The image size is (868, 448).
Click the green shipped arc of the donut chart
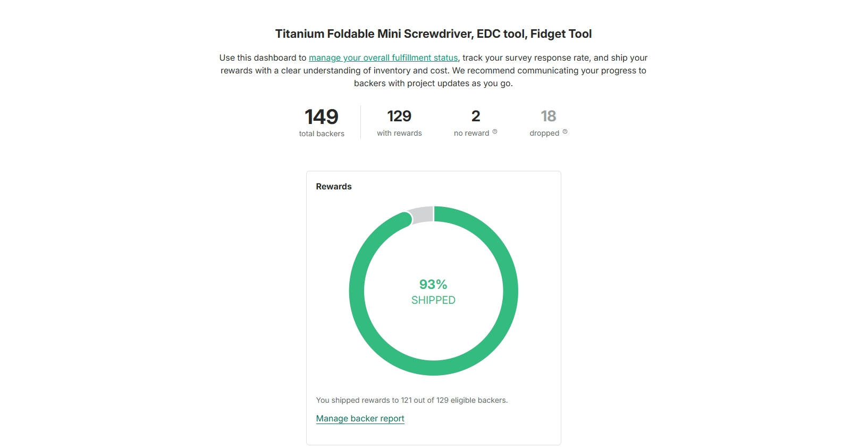tap(510, 291)
